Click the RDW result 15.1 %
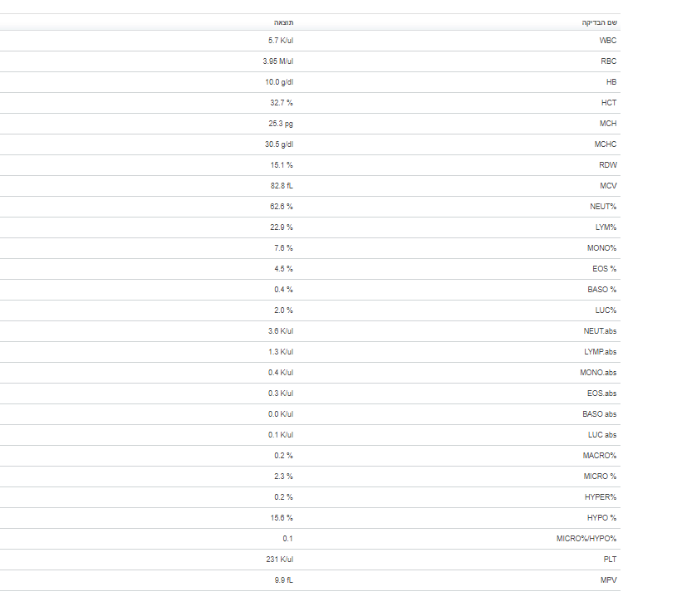The image size is (677, 616). (x=283, y=165)
